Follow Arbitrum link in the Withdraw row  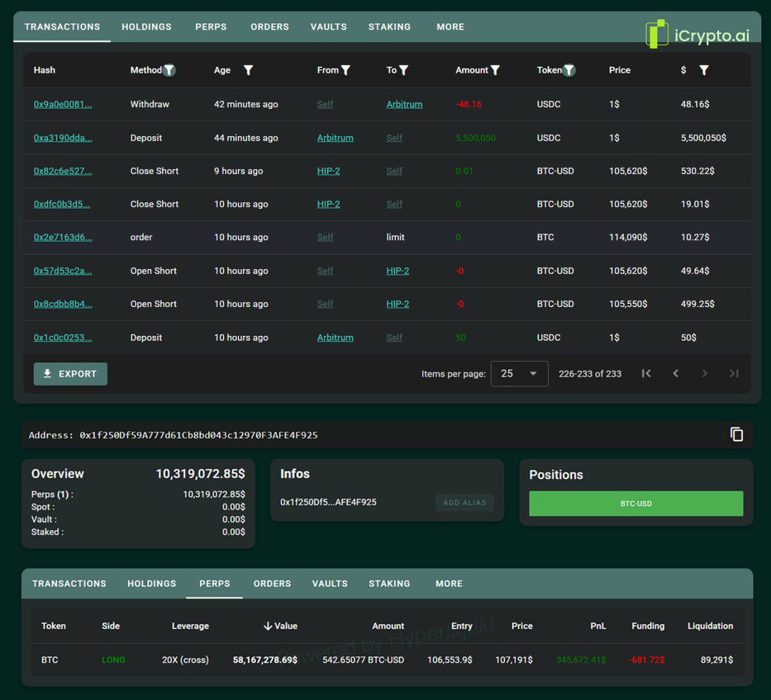click(x=404, y=105)
